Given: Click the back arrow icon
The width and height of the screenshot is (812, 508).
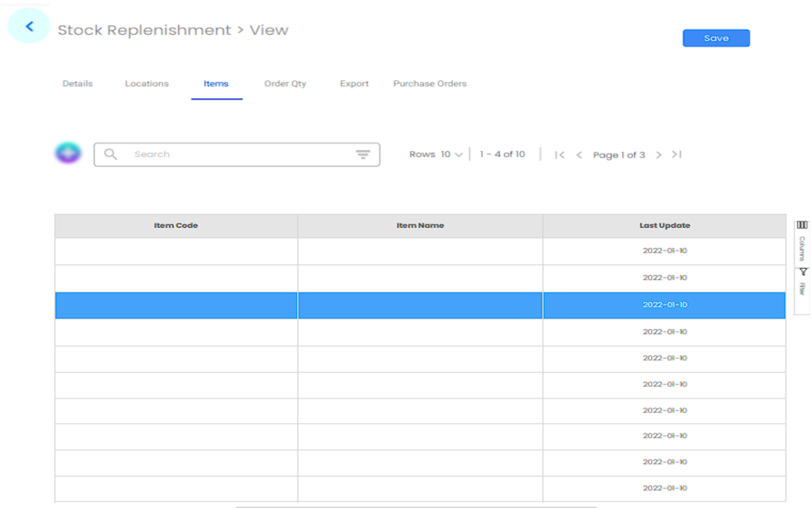Looking at the screenshot, I should pyautogui.click(x=29, y=27).
